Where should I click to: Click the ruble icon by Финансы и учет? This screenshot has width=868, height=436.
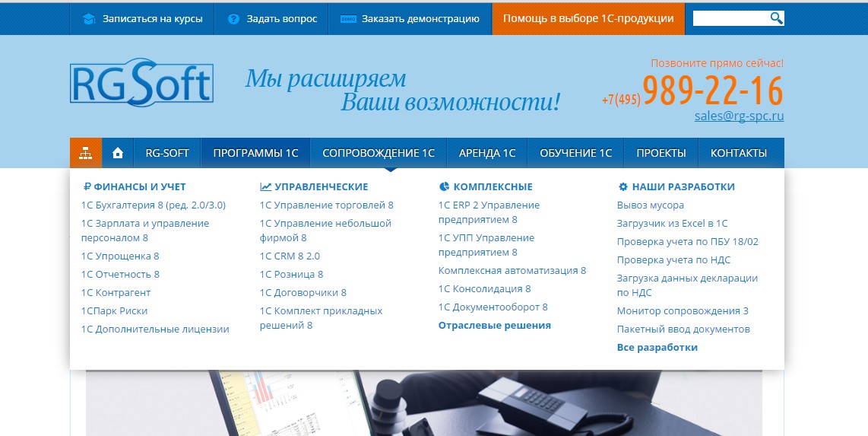tap(87, 186)
